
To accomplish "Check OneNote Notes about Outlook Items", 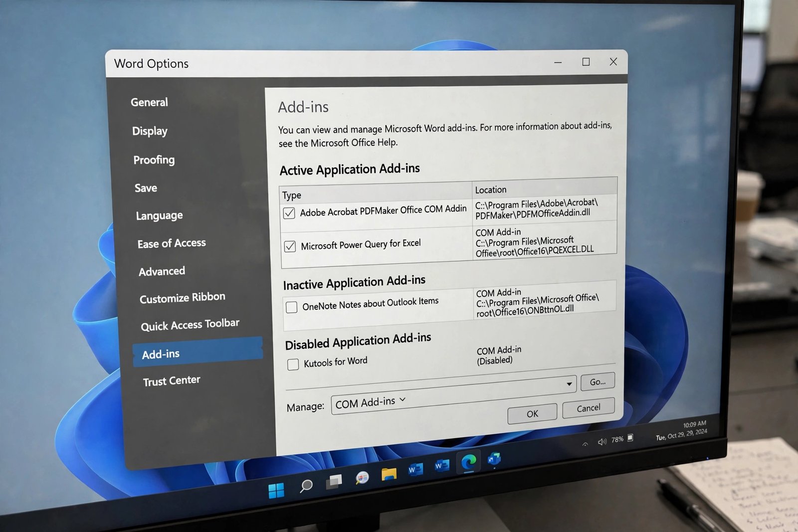I will coord(291,307).
